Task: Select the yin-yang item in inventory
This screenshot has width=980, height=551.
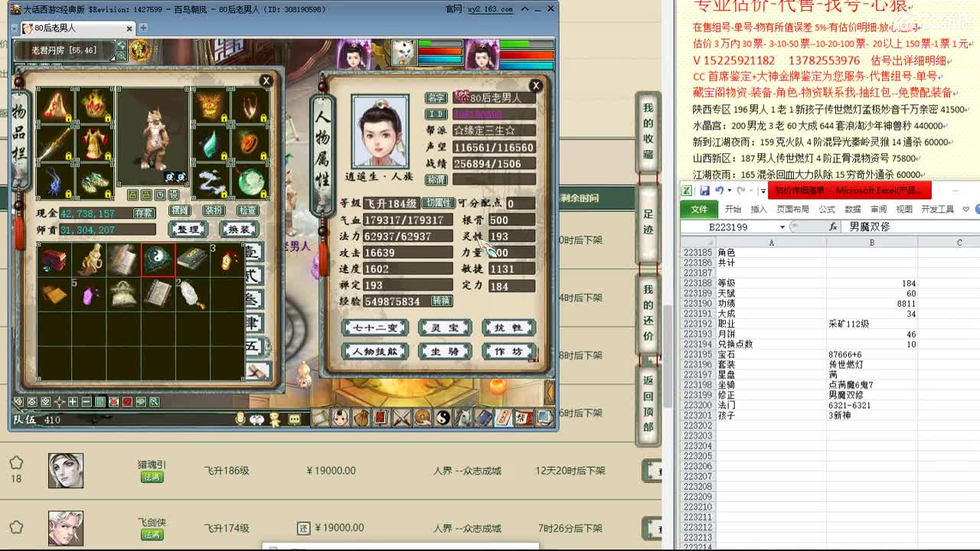Action: [x=158, y=261]
